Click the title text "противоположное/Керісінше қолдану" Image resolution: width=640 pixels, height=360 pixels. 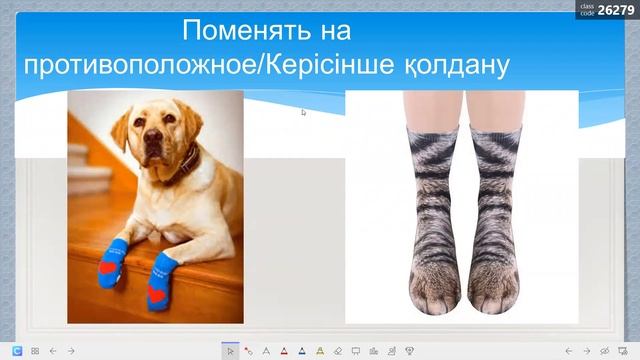coord(267,64)
